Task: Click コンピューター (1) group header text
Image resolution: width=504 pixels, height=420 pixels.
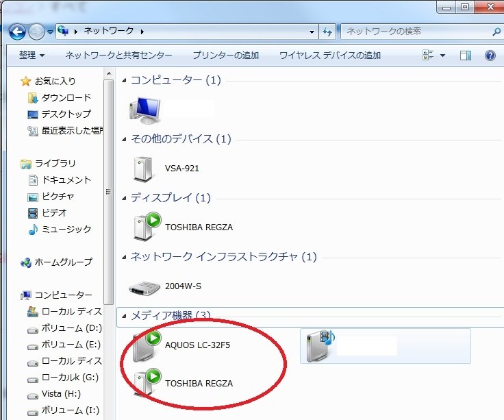Action: tap(176, 80)
